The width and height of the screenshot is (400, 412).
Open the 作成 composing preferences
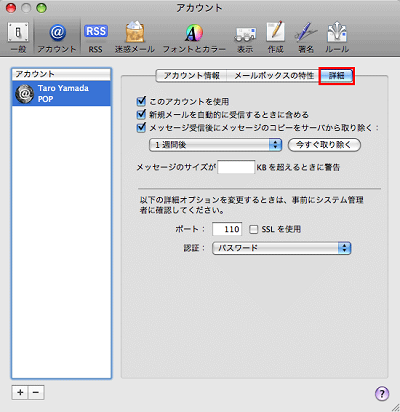click(275, 37)
